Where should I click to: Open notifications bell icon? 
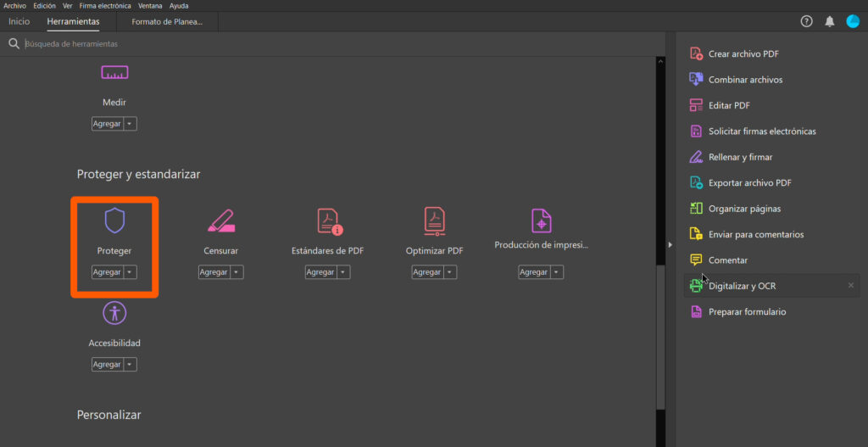pyautogui.click(x=829, y=21)
